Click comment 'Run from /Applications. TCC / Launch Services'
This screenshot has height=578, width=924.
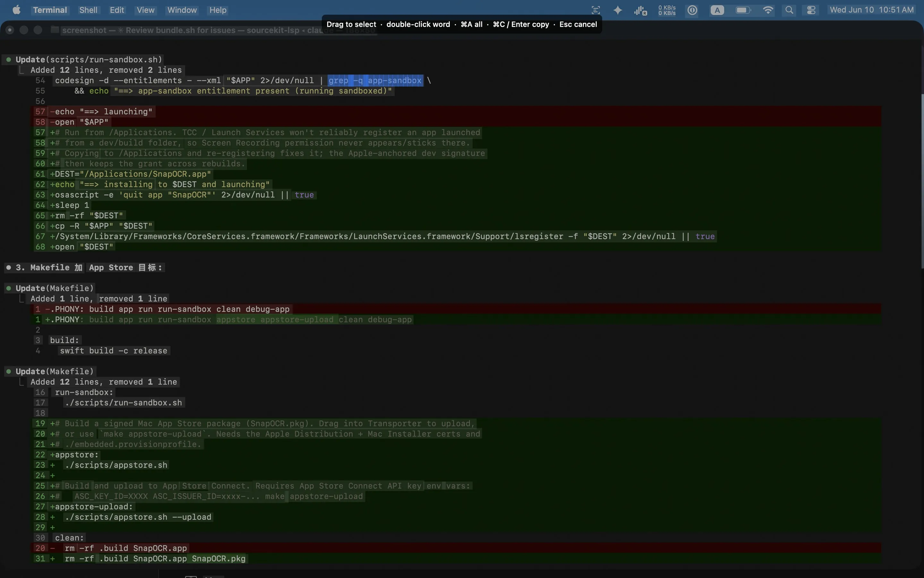click(265, 133)
